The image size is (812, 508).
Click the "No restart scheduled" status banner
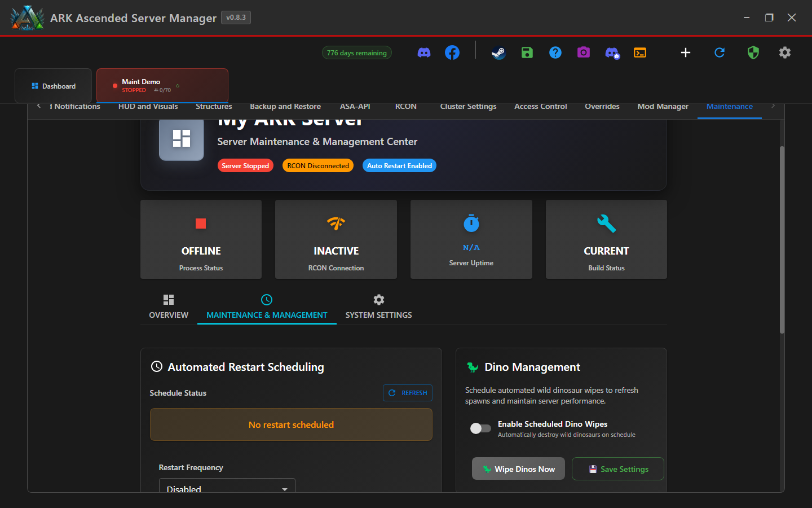(x=291, y=424)
